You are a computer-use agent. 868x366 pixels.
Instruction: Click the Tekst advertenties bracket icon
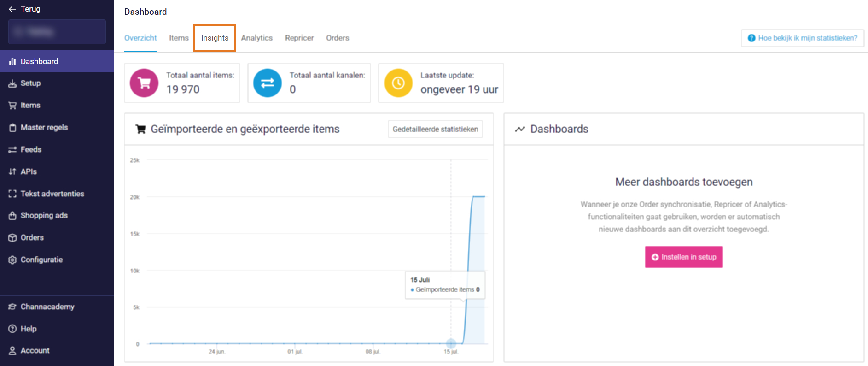(x=12, y=194)
